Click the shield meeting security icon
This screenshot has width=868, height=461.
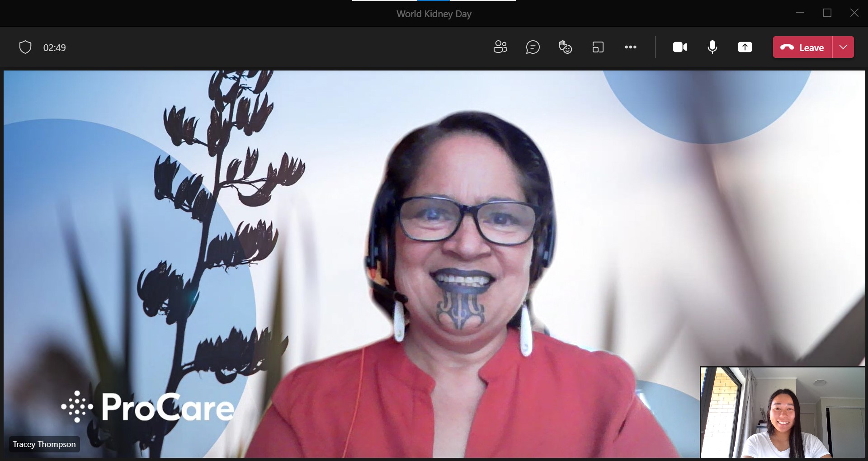click(x=25, y=47)
